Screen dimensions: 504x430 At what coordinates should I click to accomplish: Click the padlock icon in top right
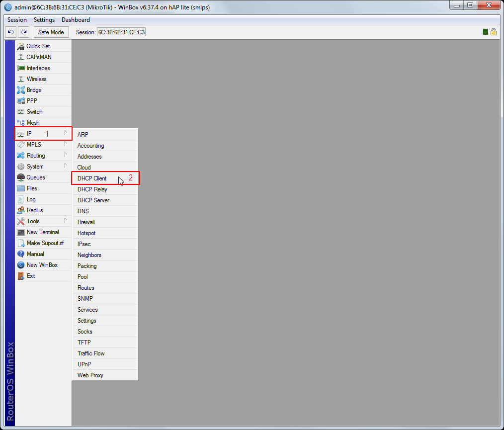coord(494,32)
